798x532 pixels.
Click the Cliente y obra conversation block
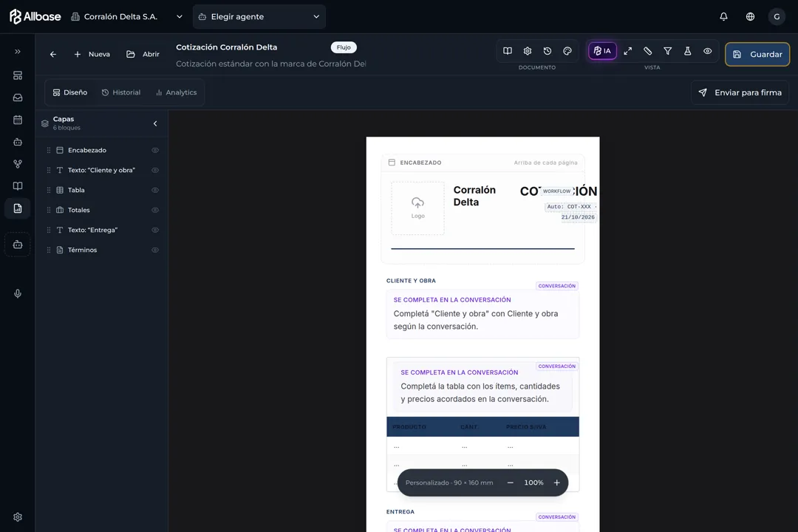[482, 313]
